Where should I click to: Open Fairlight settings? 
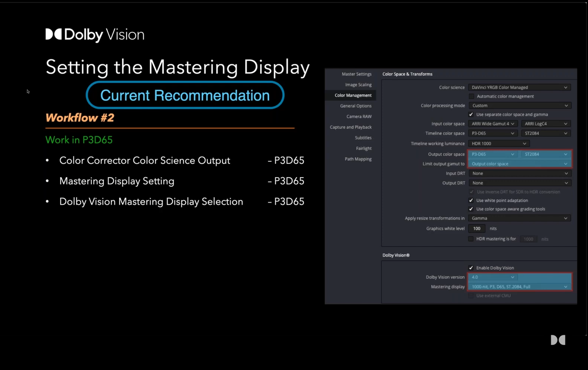click(x=364, y=148)
